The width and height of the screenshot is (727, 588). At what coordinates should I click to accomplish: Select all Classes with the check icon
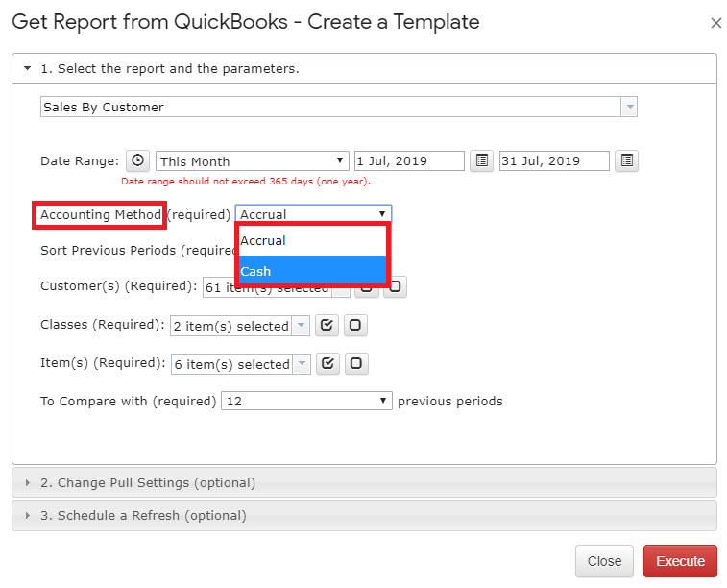click(327, 325)
